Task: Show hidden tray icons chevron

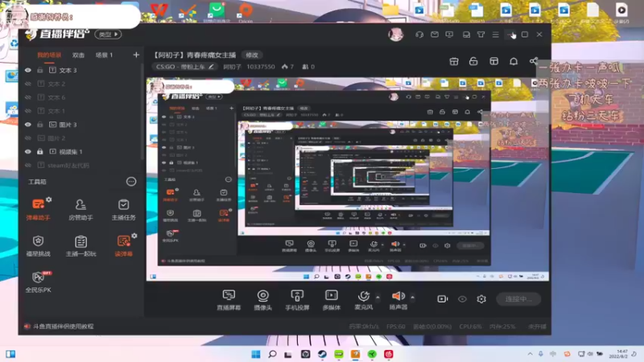Action: tap(530, 354)
